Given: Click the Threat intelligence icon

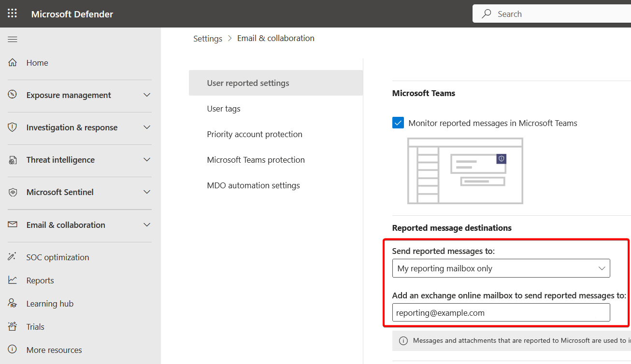Looking at the screenshot, I should [x=13, y=160].
